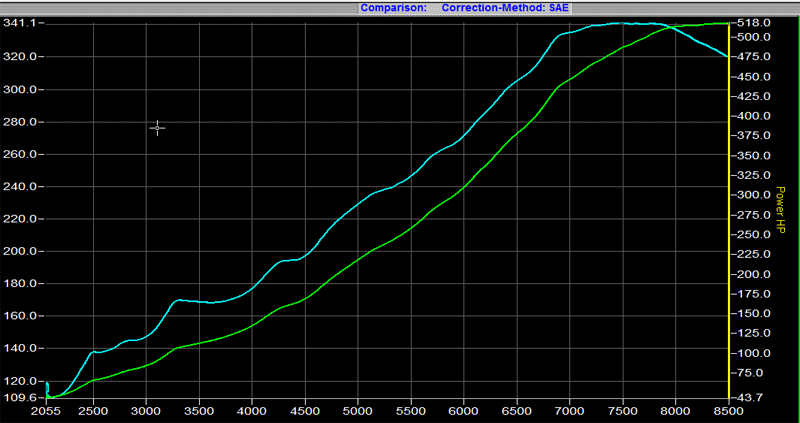800x423 pixels.
Task: Select the 5000 RPM x-axis label
Action: (x=358, y=410)
